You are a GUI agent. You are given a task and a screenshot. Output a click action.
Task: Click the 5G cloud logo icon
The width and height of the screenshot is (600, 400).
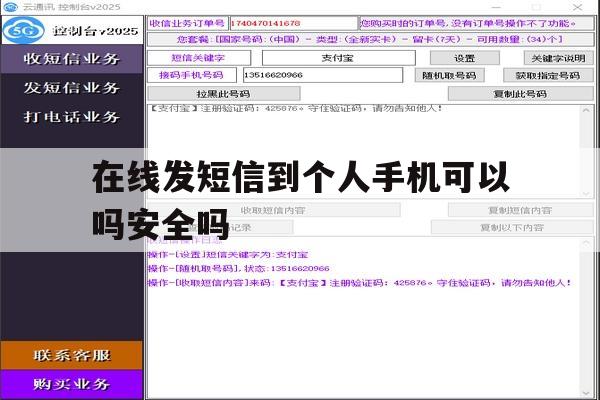tap(23, 30)
